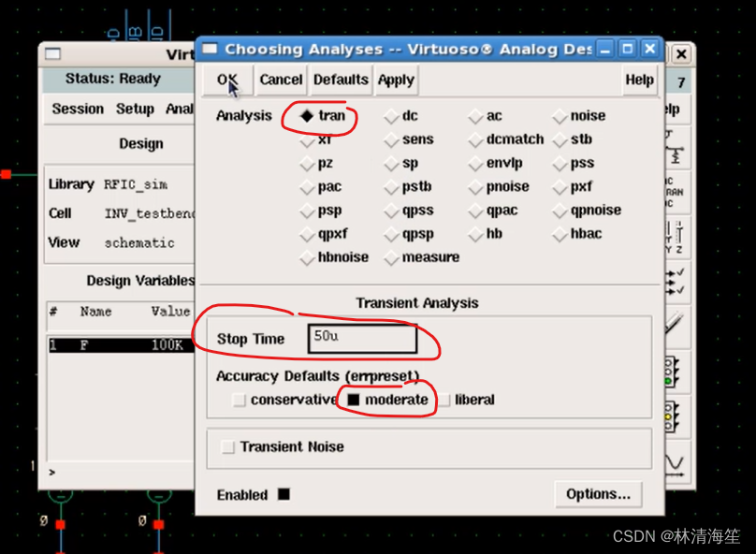Select the hbac analysis option
This screenshot has width=756, height=554.
point(560,234)
